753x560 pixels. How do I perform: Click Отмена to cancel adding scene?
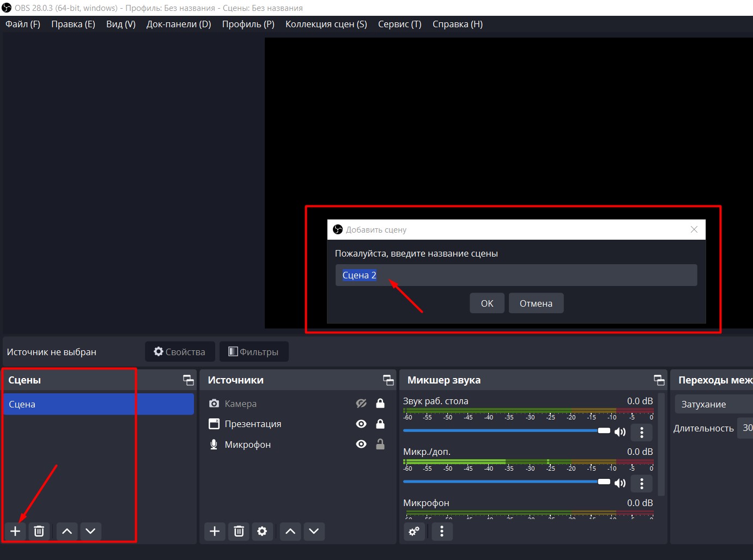point(536,303)
